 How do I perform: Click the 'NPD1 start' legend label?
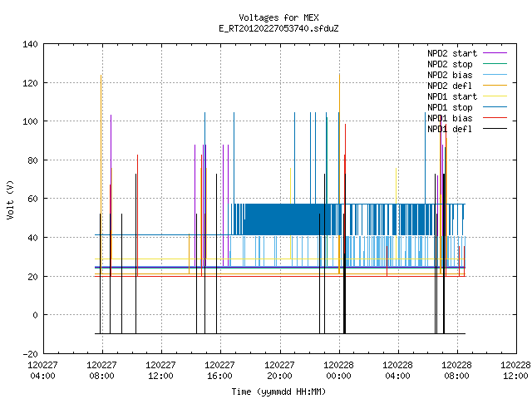click(452, 96)
